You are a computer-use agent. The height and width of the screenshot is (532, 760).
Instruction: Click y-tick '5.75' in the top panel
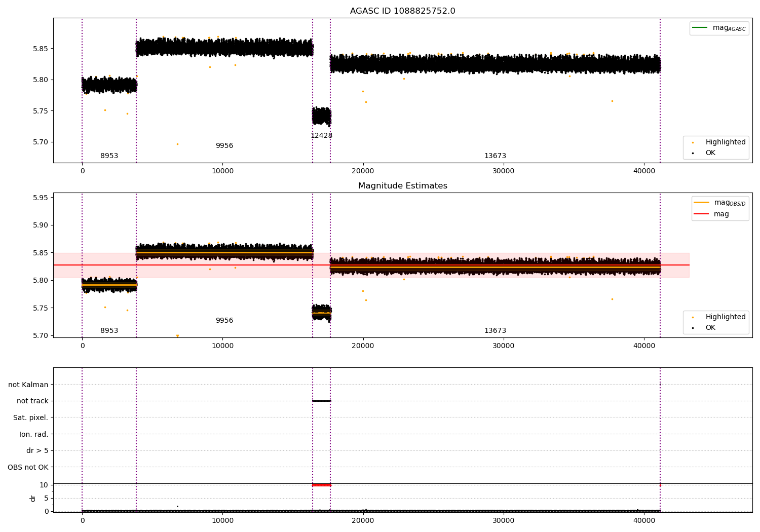tap(40, 111)
